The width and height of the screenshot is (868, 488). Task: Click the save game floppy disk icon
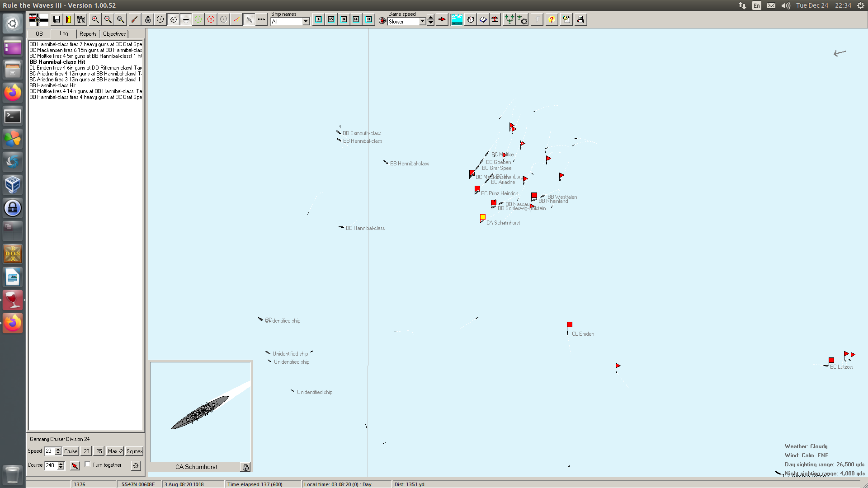click(57, 19)
